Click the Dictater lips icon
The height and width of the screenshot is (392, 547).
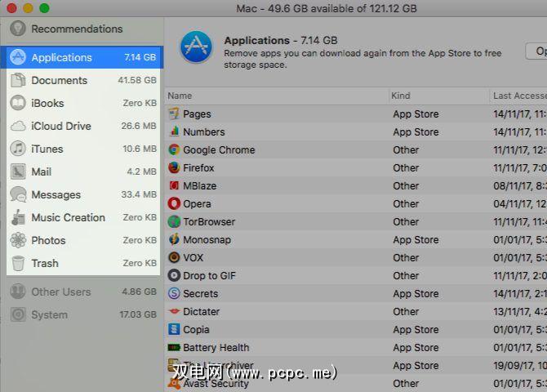pos(174,311)
